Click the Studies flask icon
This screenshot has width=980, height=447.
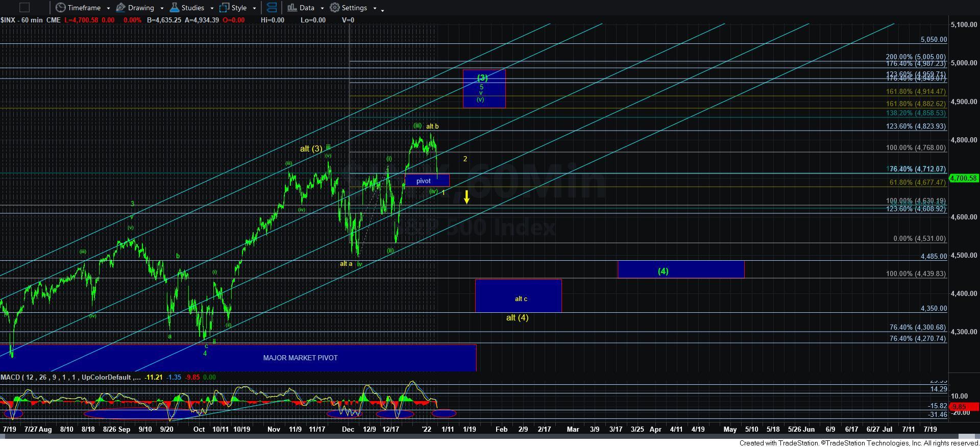[x=175, y=8]
